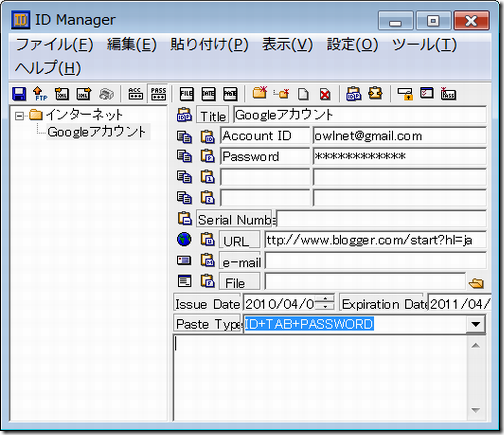Click the password generator PASS icon
The width and height of the screenshot is (504, 435).
coord(448,94)
